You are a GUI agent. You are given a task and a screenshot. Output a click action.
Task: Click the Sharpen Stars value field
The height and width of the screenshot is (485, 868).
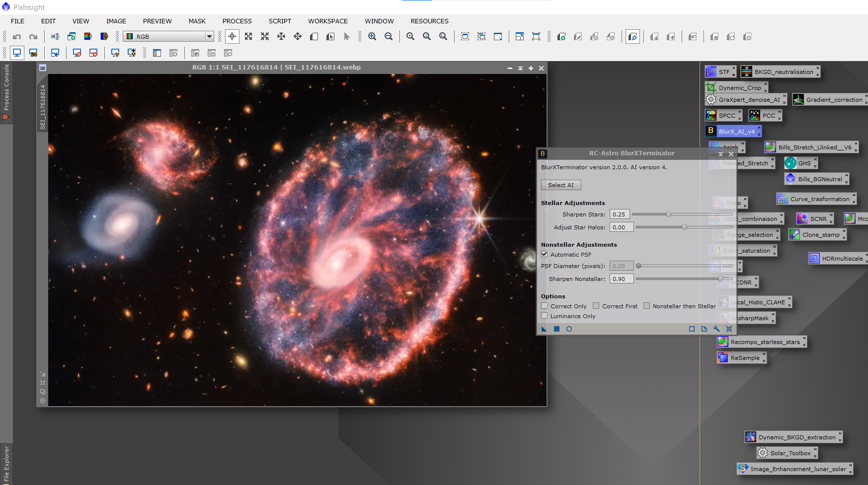(620, 214)
